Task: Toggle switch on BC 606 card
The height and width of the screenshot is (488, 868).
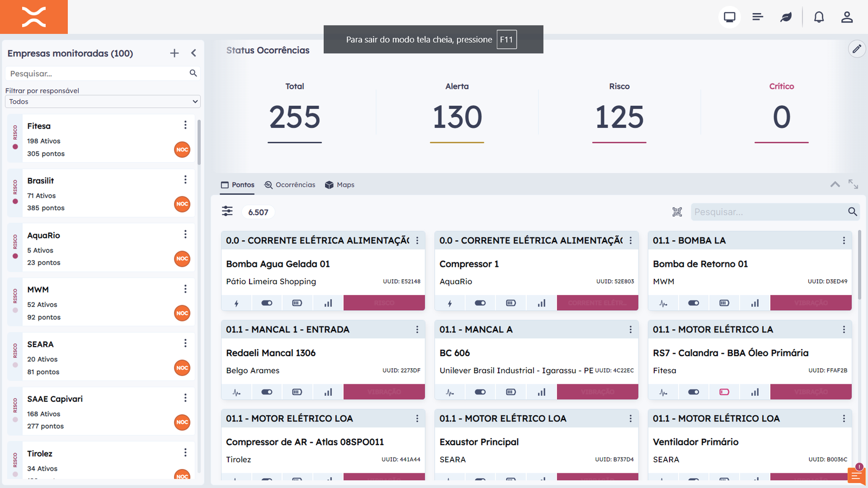Action: click(480, 392)
